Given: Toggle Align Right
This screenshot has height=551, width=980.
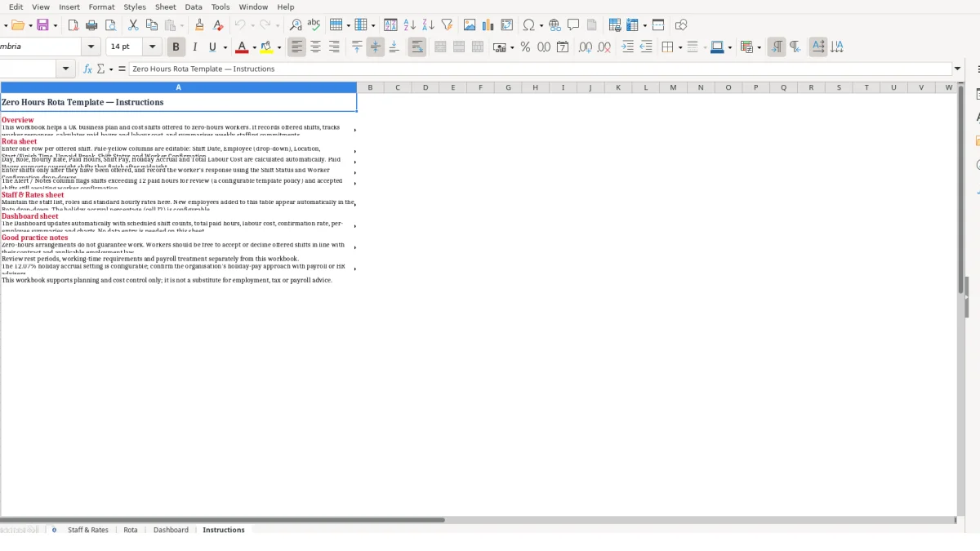Looking at the screenshot, I should click(x=334, y=47).
